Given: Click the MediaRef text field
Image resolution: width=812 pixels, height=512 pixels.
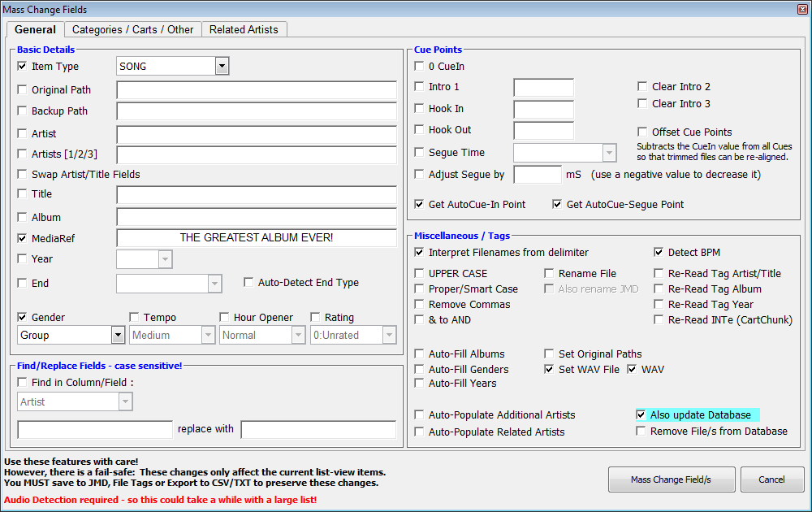Looking at the screenshot, I should point(257,238).
